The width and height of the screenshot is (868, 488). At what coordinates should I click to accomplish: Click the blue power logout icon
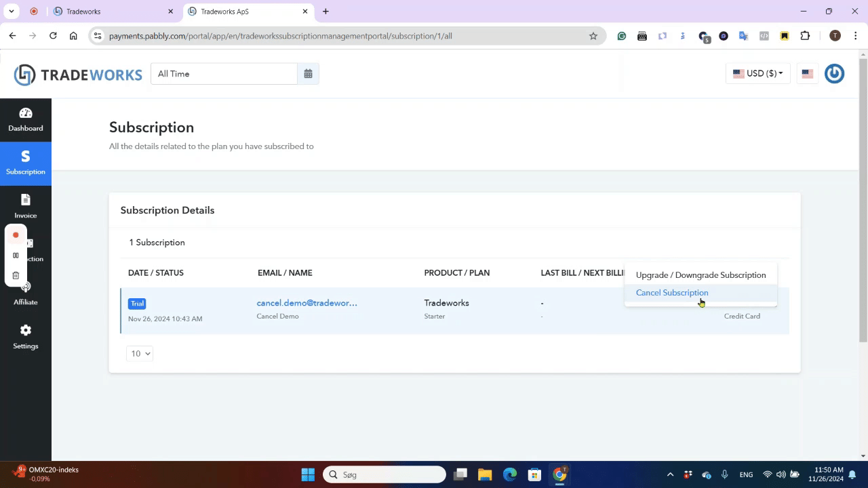coord(834,74)
